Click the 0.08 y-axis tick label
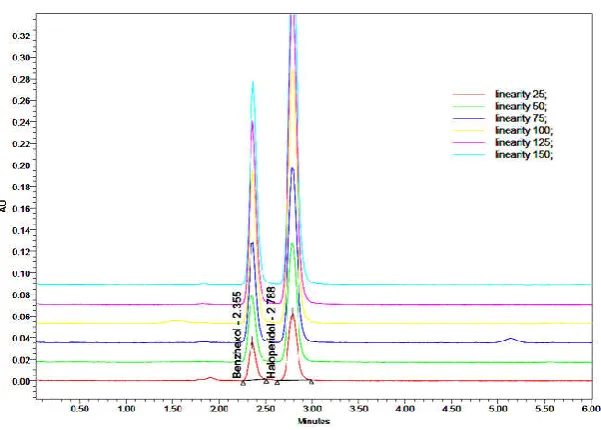 click(20, 295)
